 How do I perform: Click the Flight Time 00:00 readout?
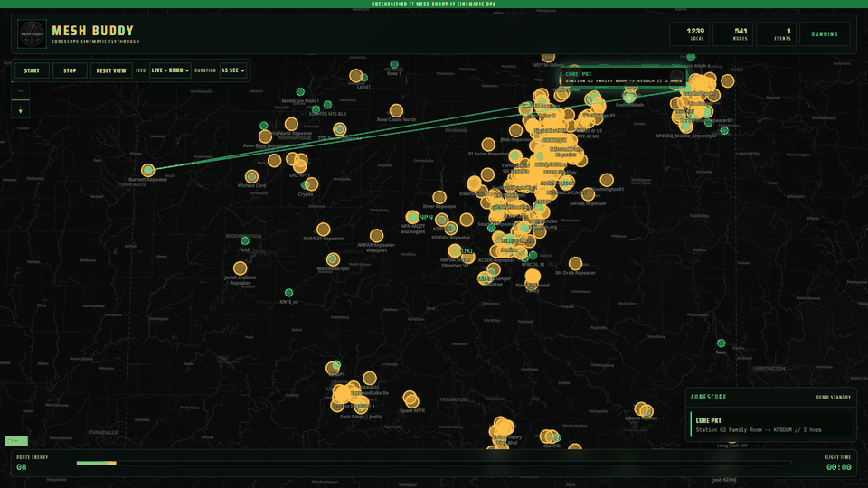pyautogui.click(x=839, y=467)
